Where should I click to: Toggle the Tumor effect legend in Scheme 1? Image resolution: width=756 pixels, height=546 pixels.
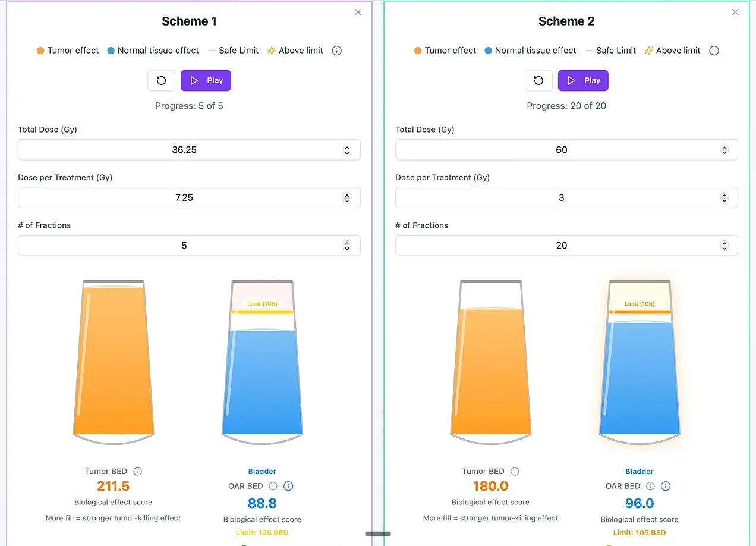[67, 51]
